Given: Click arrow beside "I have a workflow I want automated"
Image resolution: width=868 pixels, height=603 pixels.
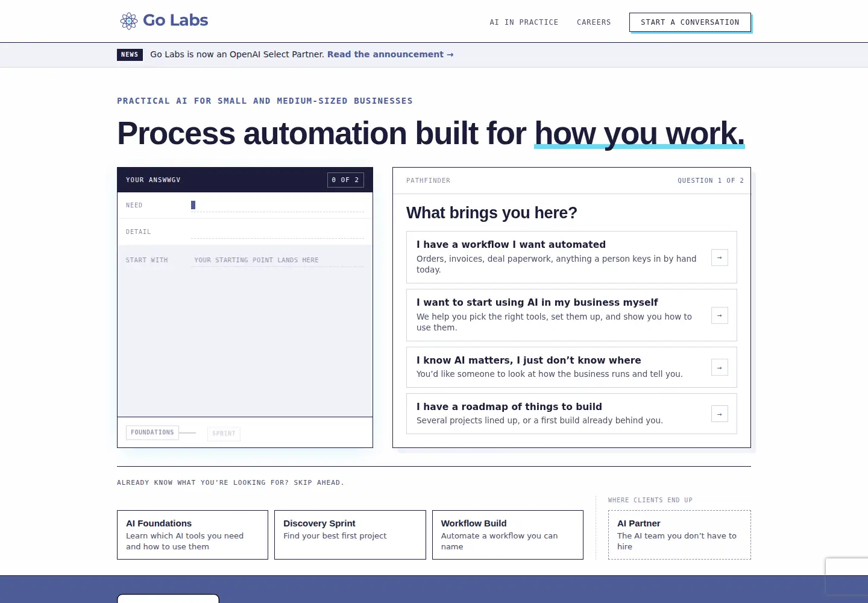Looking at the screenshot, I should 720,257.
